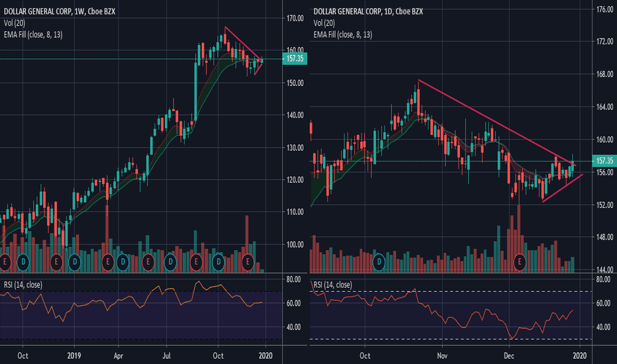Click the Dec label on daily time axis
This screenshot has width=617, height=364.
pyautogui.click(x=509, y=356)
